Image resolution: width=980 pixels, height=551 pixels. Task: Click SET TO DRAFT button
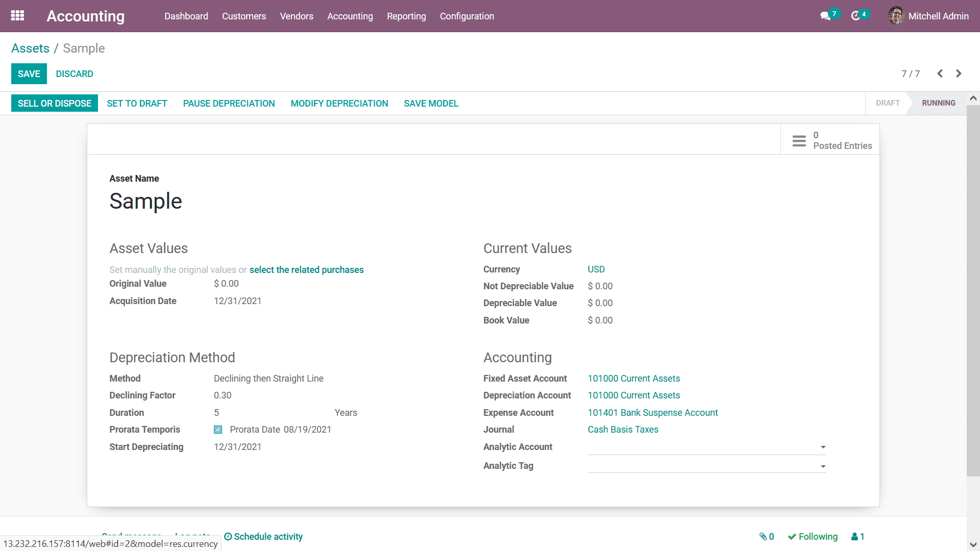pyautogui.click(x=137, y=103)
